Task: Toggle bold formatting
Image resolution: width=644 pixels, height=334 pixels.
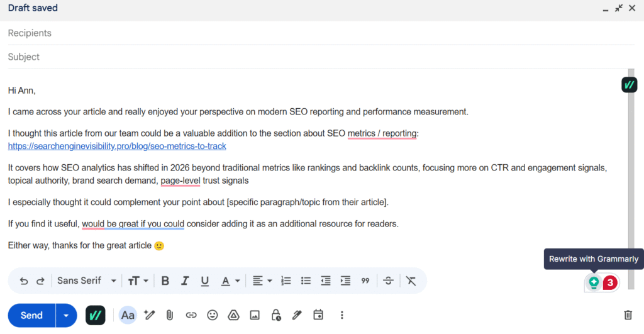Action: point(165,281)
